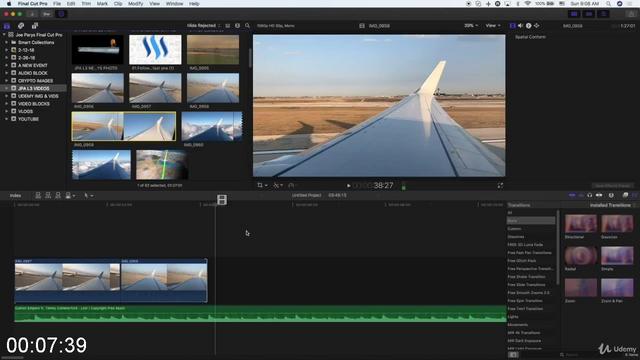
Task: Select the Directional transition thumbnail
Action: pyautogui.click(x=580, y=224)
